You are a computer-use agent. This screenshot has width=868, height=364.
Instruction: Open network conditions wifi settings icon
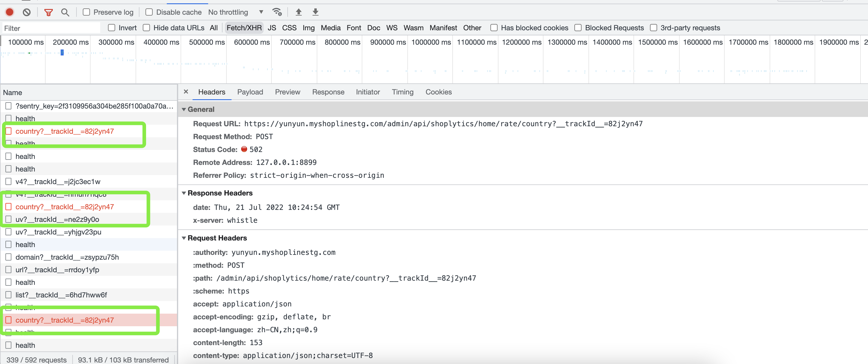pos(277,13)
